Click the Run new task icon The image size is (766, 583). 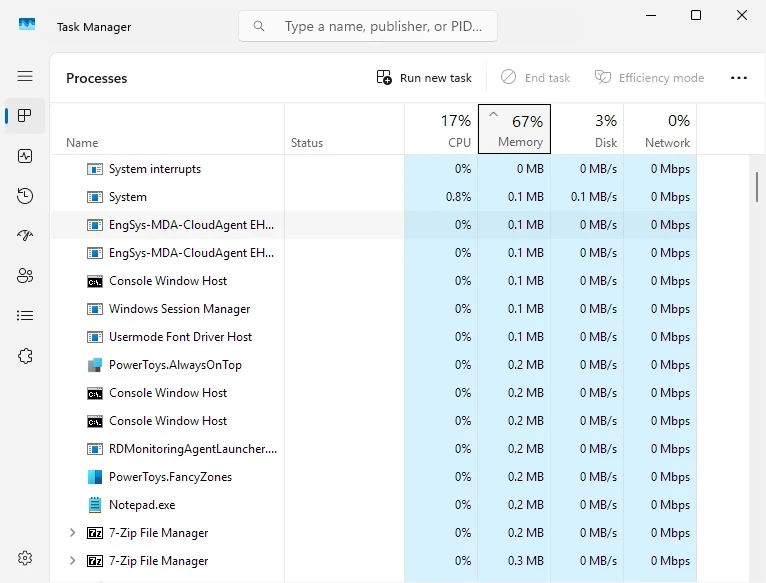(384, 77)
